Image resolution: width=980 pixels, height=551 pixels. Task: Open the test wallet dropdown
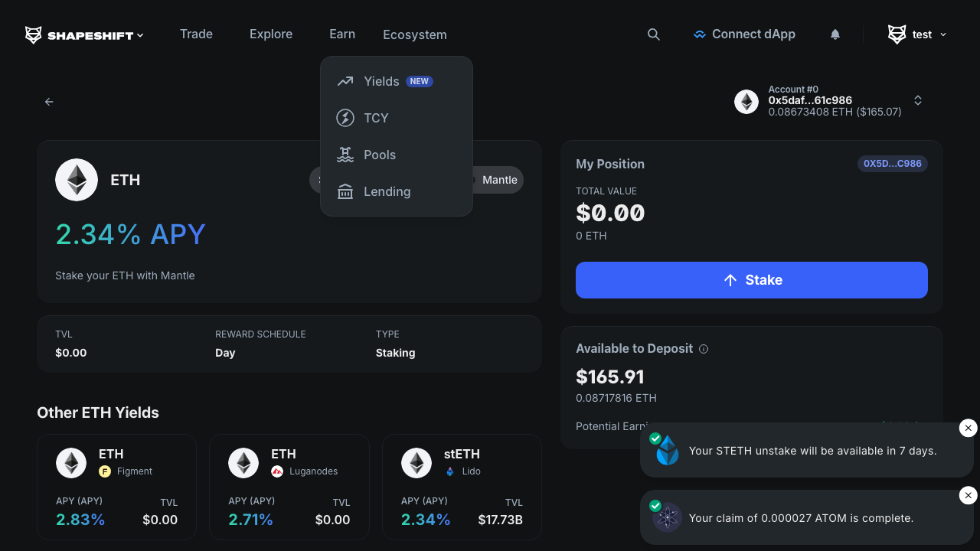pyautogui.click(x=917, y=34)
